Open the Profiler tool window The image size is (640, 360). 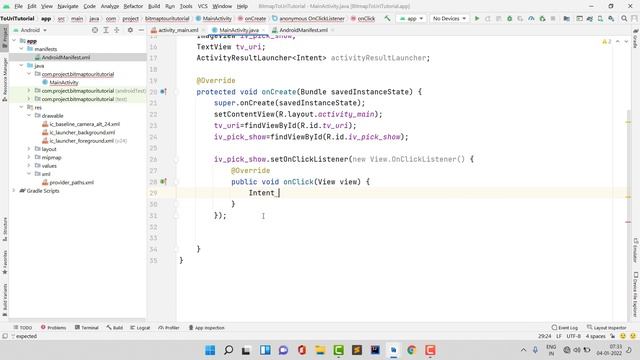click(169, 328)
